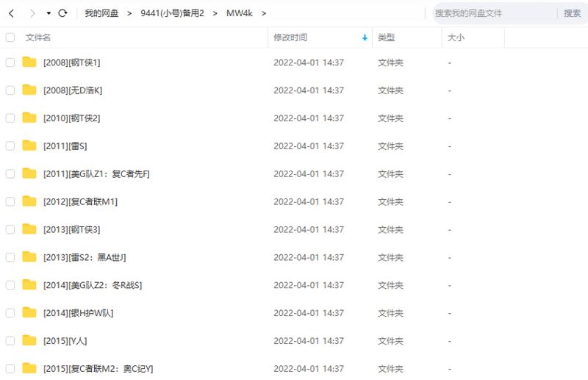Check the box for [2008][无D浩K]
The height and width of the screenshot is (380, 588).
pyautogui.click(x=10, y=90)
